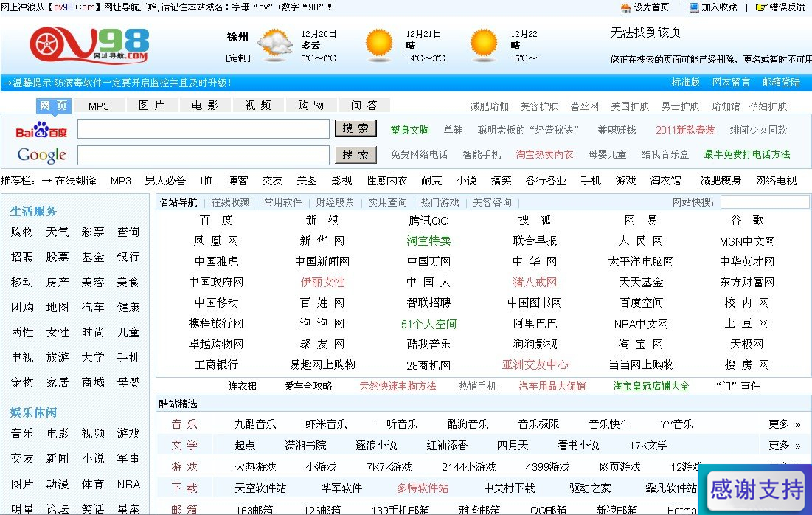The height and width of the screenshot is (515, 812).
Task: Open 网友留言 in the blue bar
Action: click(x=731, y=83)
